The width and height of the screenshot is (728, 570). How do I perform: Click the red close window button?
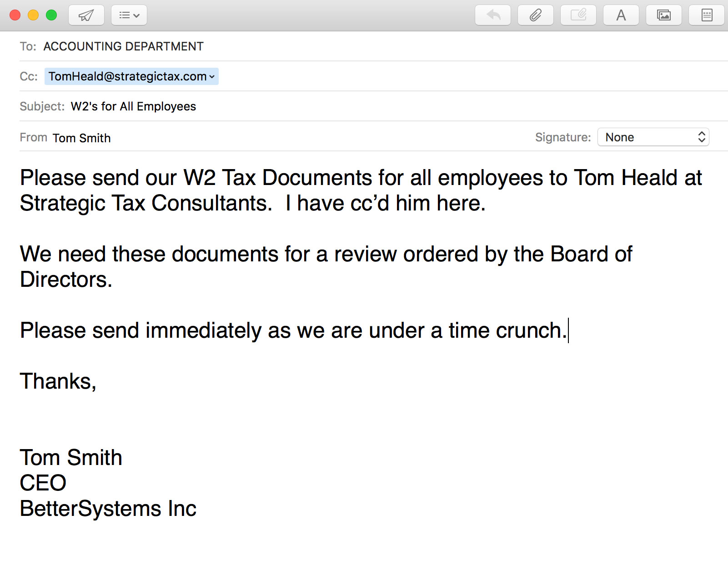pos(15,15)
